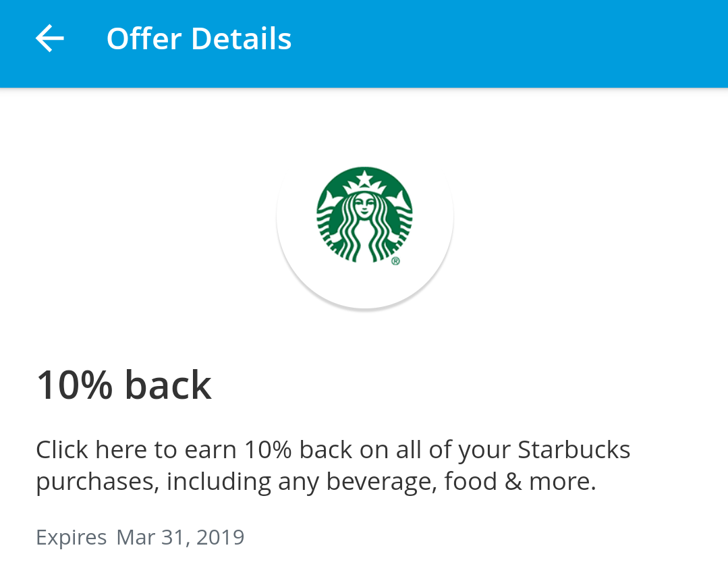Click the registered trademark symbol by logo

point(395,261)
